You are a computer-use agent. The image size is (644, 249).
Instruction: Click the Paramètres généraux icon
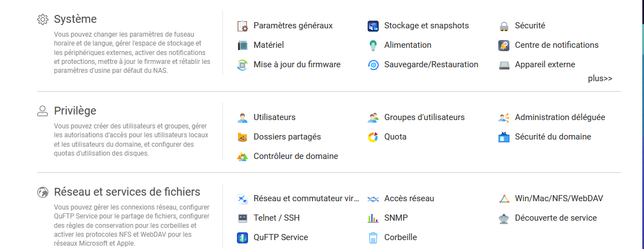(242, 26)
